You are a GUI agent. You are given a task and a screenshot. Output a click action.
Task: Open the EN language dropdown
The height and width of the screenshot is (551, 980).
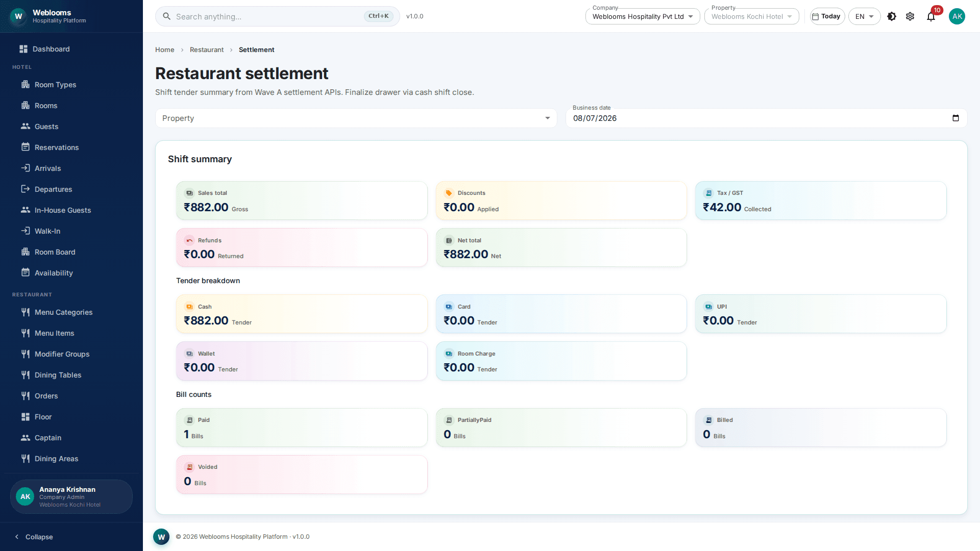[864, 16]
